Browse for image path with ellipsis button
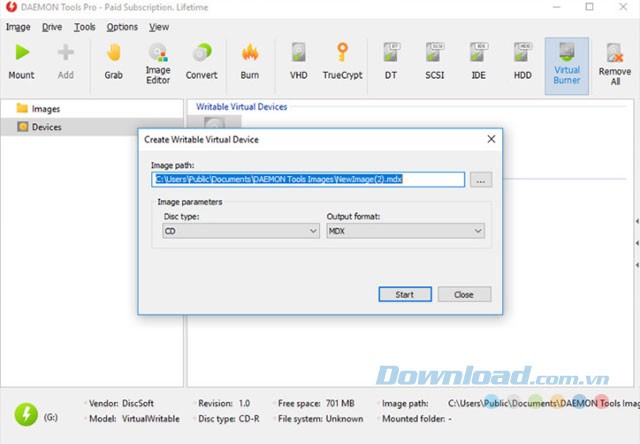Image resolution: width=640 pixels, height=444 pixels. (482, 180)
